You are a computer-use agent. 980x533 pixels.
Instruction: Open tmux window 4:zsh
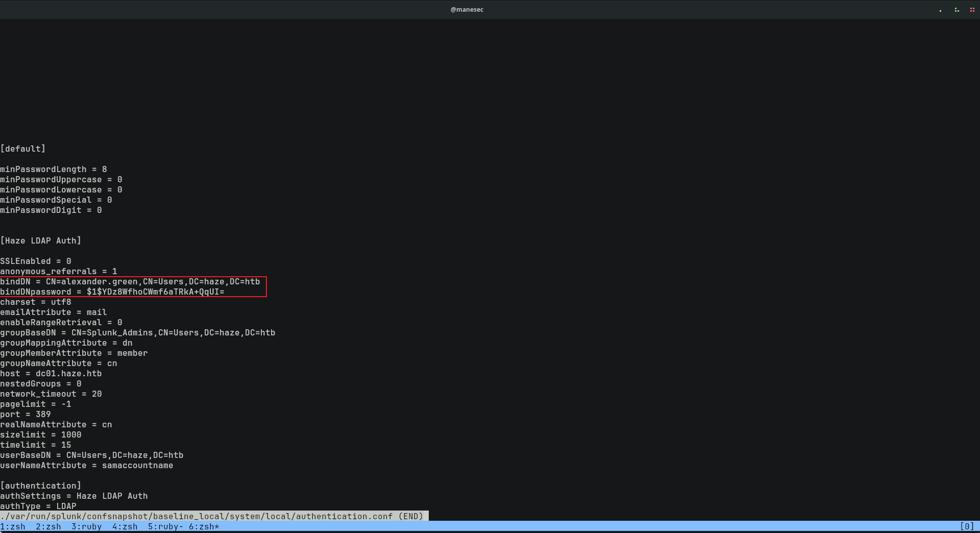tap(125, 527)
